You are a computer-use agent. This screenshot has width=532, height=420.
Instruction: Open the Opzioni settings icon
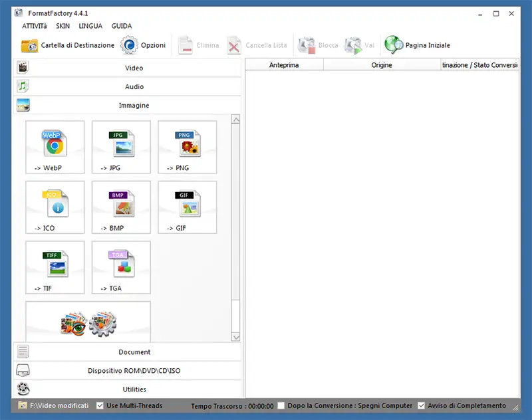click(129, 45)
